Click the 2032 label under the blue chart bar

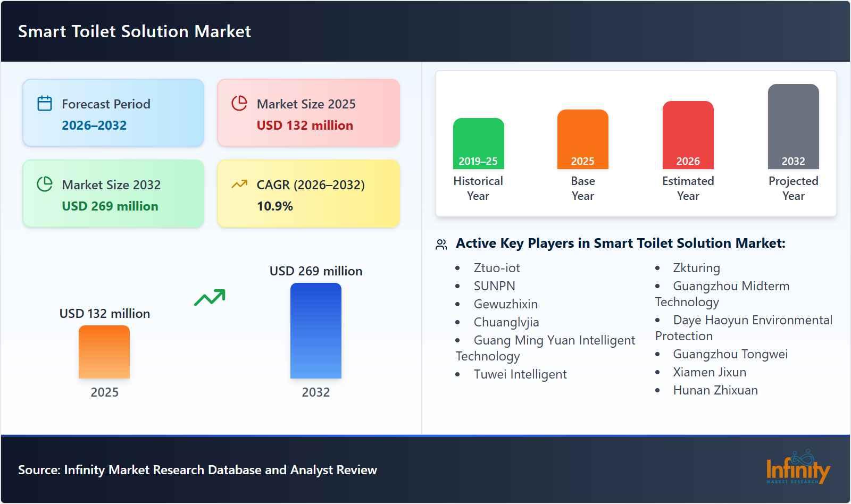click(x=316, y=392)
